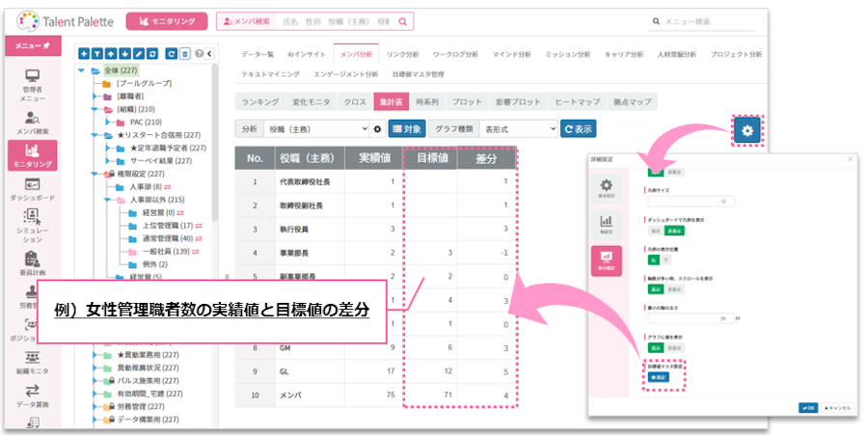868x437 pixels.
Task: Click the 最小の軸の太さ input field
Action: pyautogui.click(x=692, y=319)
